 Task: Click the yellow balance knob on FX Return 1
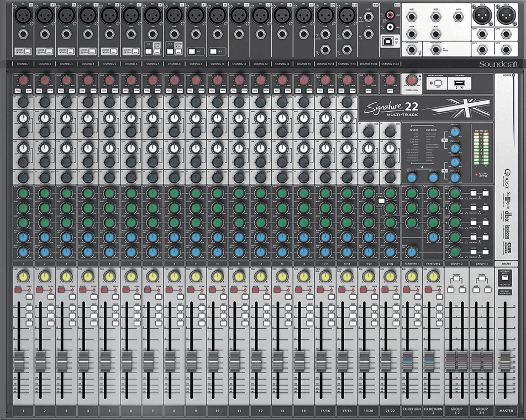pyautogui.click(x=411, y=277)
